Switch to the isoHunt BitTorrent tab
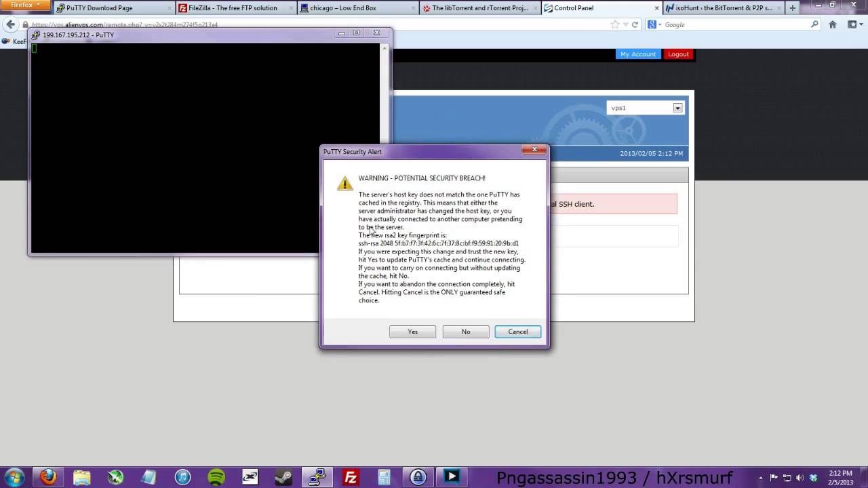The width and height of the screenshot is (868, 488). click(723, 8)
